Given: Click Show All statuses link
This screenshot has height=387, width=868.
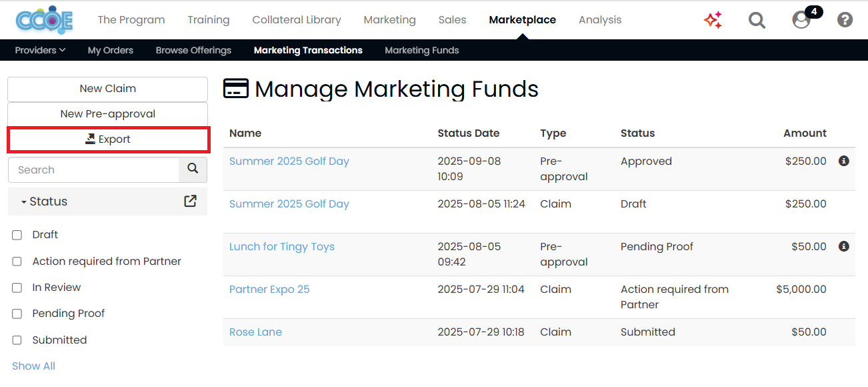Looking at the screenshot, I should [x=33, y=366].
